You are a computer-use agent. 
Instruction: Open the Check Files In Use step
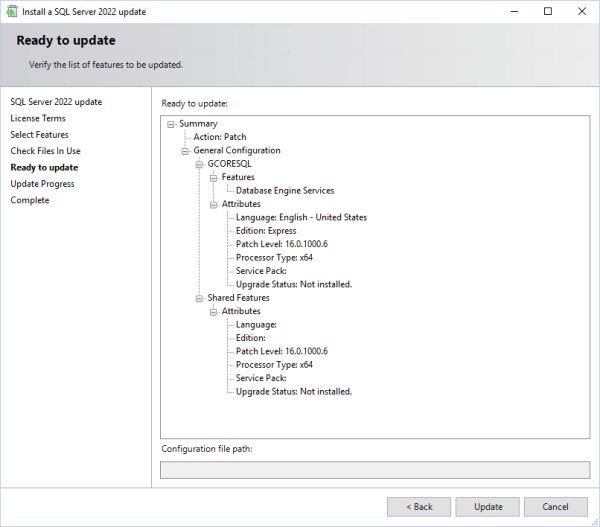pos(45,151)
